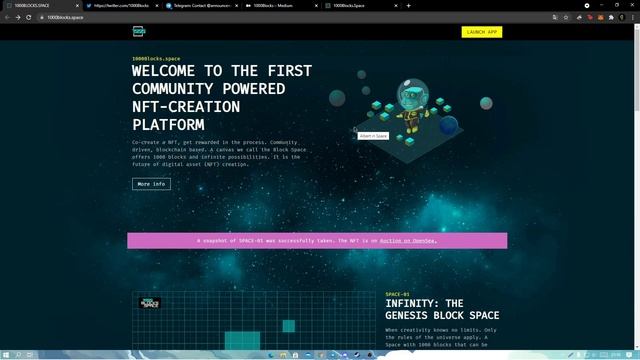Open the notification center in the system tray
This screenshot has width=640, height=360.
[629, 355]
